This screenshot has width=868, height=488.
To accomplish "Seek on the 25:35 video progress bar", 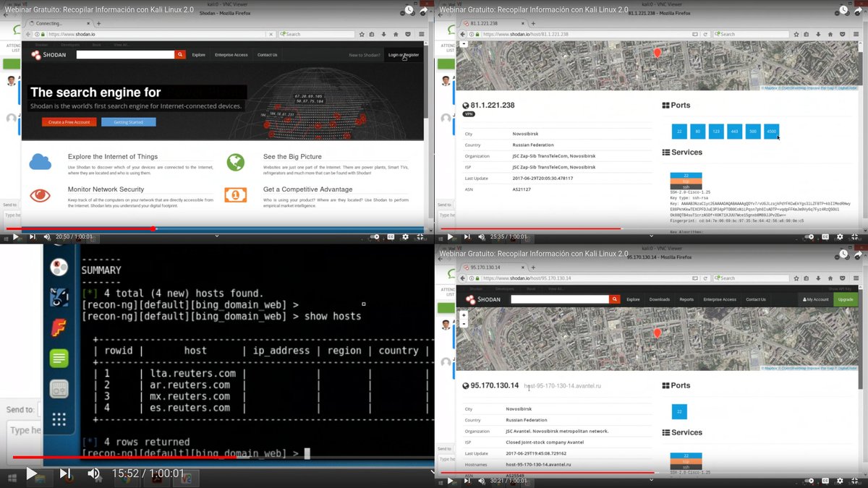I will tap(651, 228).
